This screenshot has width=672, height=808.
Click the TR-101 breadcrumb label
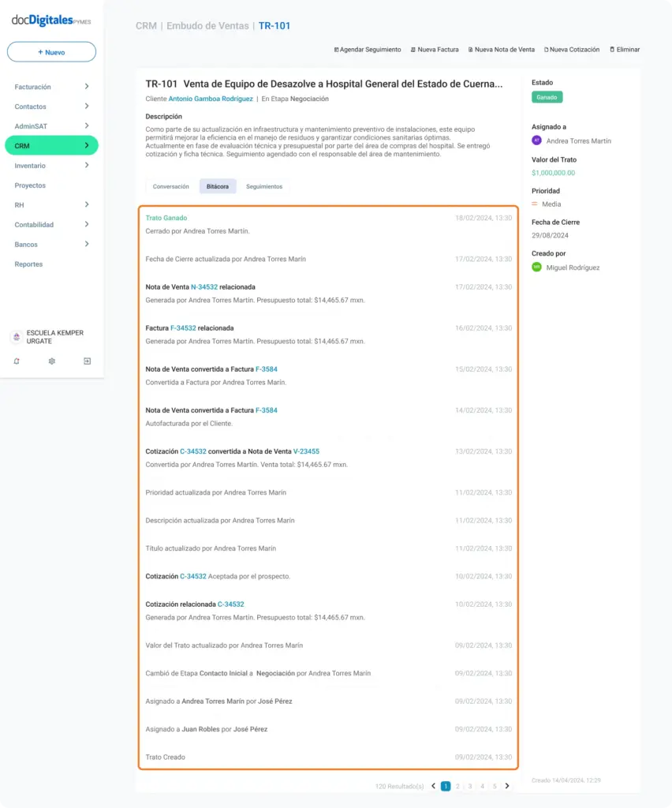click(274, 26)
